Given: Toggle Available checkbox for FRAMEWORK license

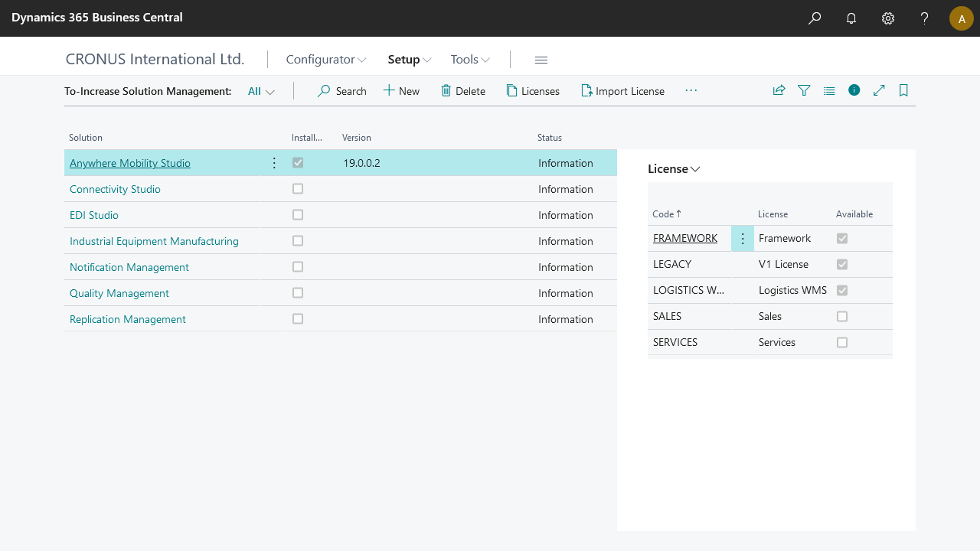Looking at the screenshot, I should (x=842, y=238).
